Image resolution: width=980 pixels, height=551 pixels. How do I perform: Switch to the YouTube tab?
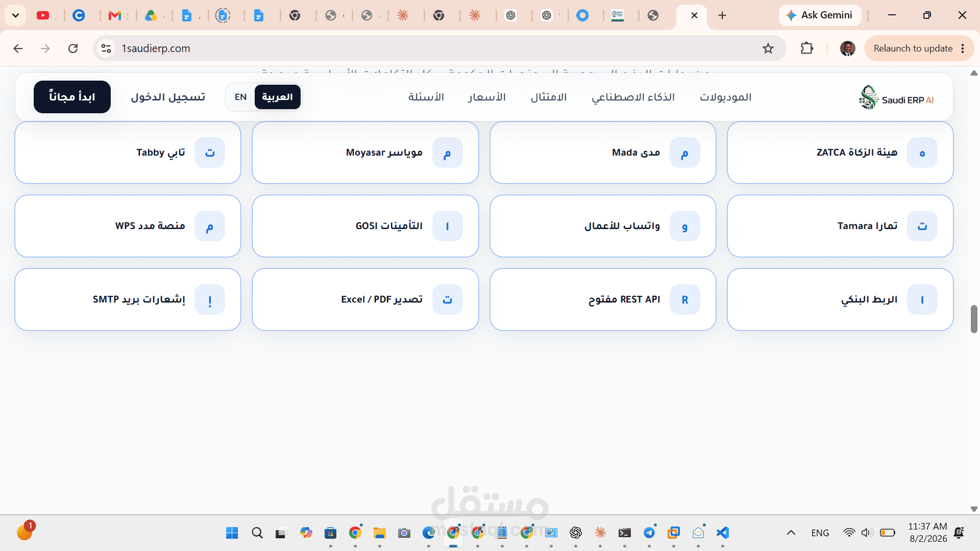click(x=43, y=15)
